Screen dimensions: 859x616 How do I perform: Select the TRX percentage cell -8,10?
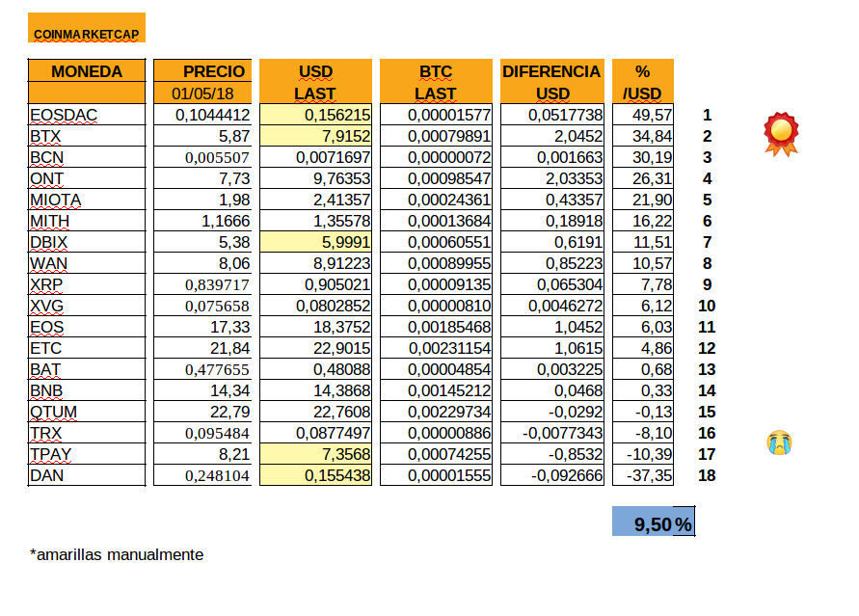(x=643, y=434)
